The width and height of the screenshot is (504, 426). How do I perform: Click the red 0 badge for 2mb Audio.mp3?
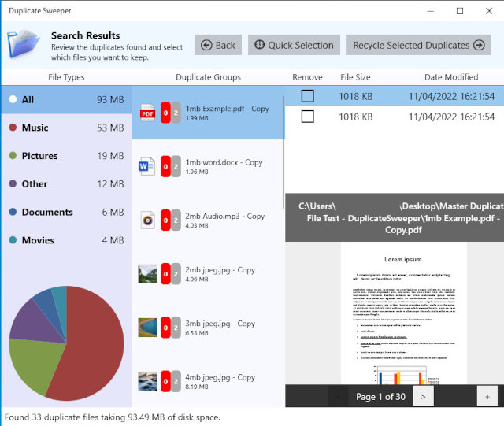[165, 220]
